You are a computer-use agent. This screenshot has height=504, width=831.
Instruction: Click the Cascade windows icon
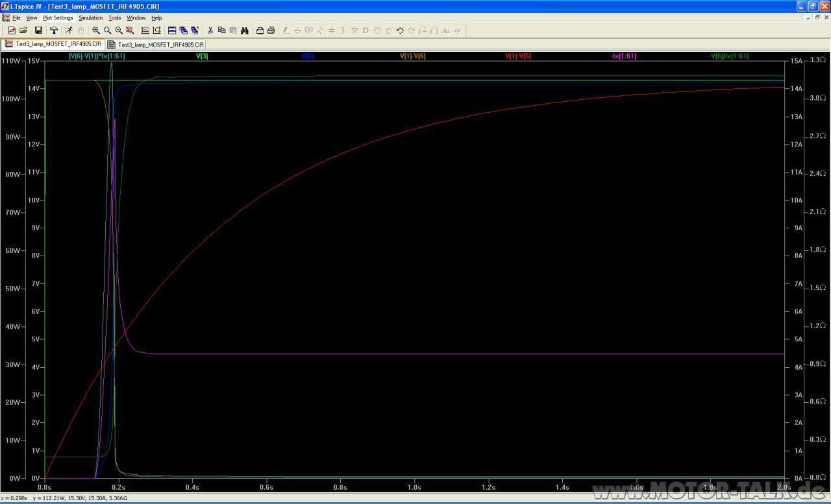pos(195,30)
